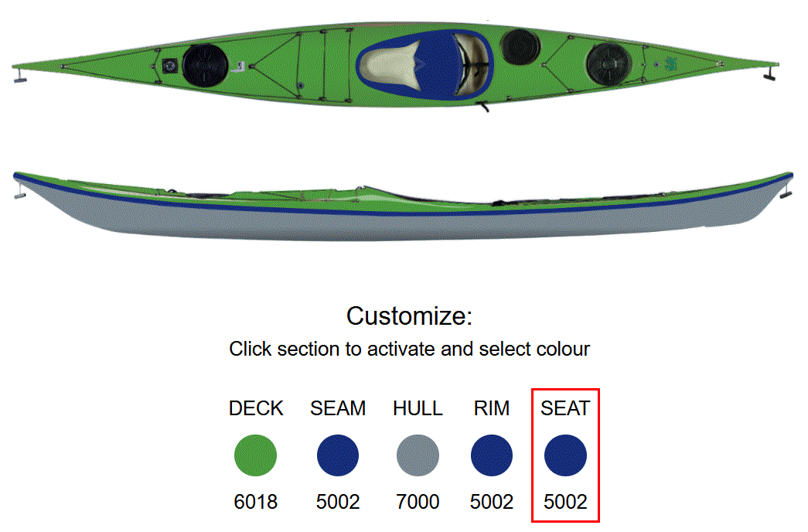808x532 pixels.
Task: Select the HULL color swatch
Action: coord(418,455)
